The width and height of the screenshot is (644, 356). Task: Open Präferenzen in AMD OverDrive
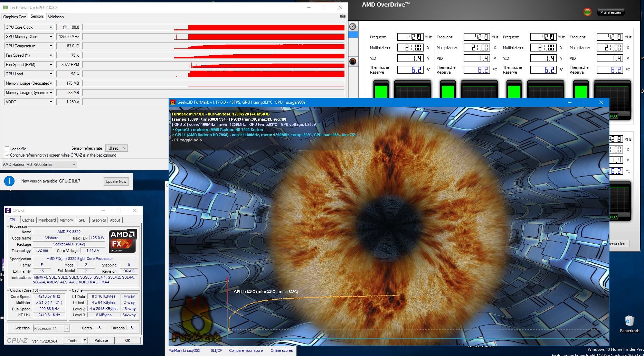[x=610, y=12]
